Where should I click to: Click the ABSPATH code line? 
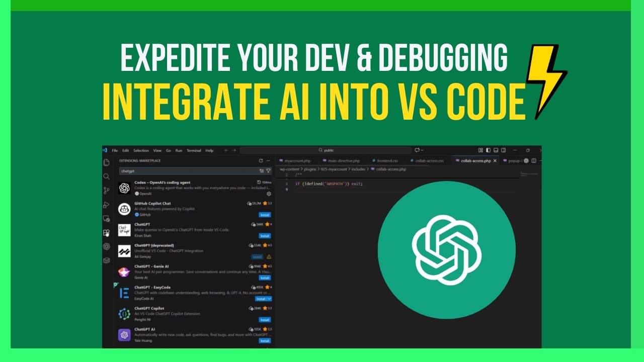329,184
